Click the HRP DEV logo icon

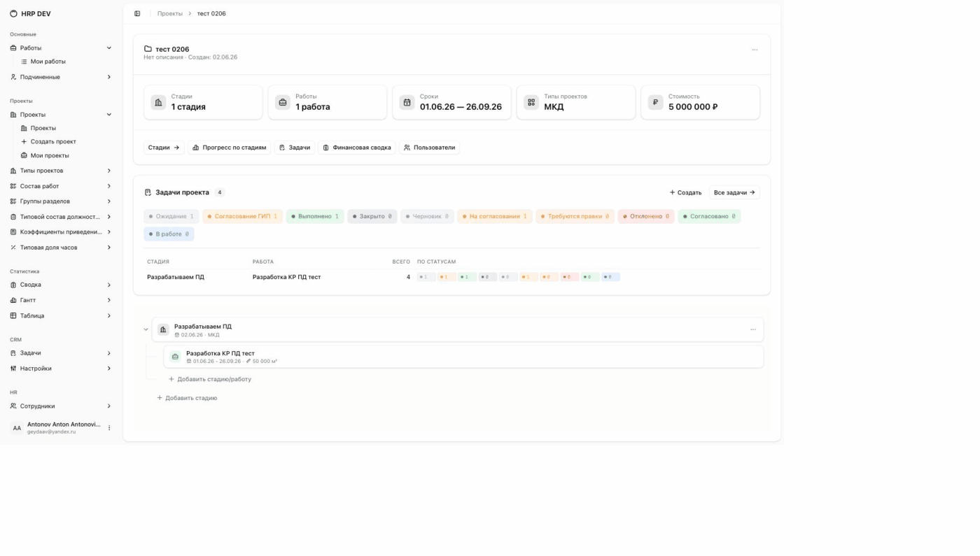[13, 13]
